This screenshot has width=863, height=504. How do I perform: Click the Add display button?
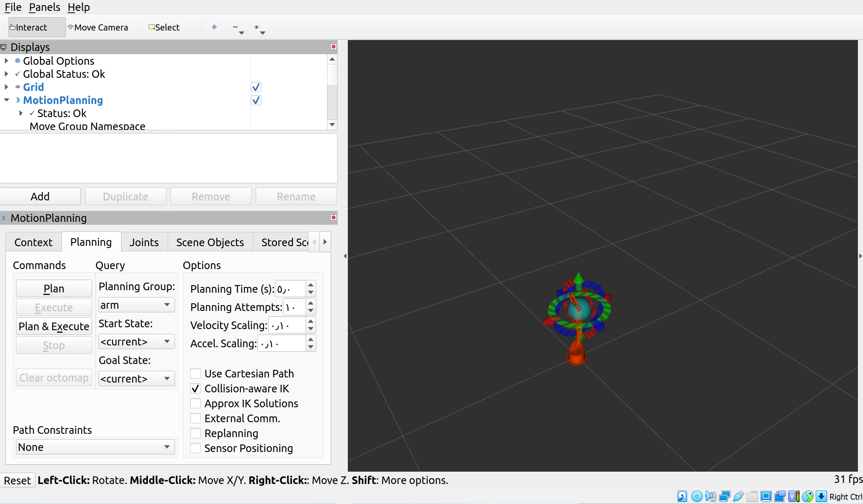pos(40,196)
